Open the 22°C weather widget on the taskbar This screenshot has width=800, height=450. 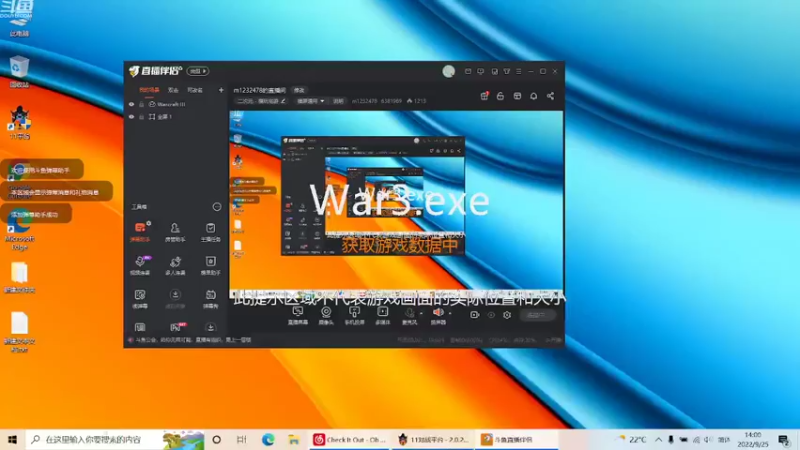631,439
